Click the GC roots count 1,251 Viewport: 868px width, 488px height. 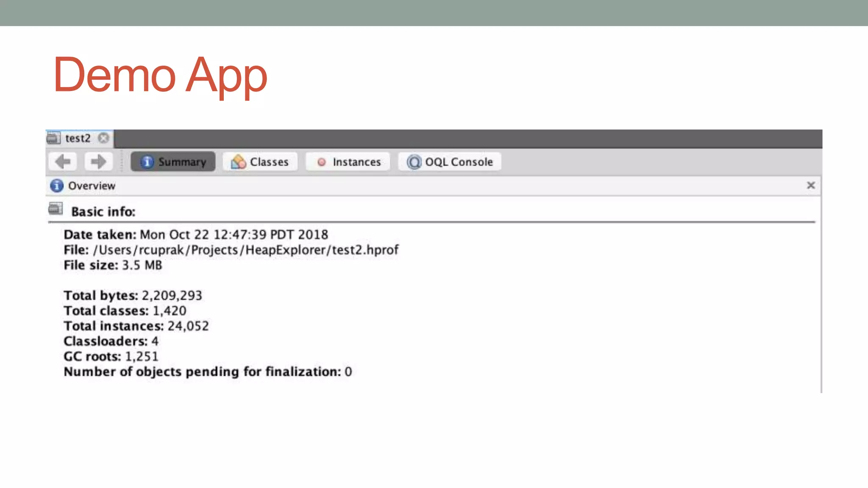[141, 357]
